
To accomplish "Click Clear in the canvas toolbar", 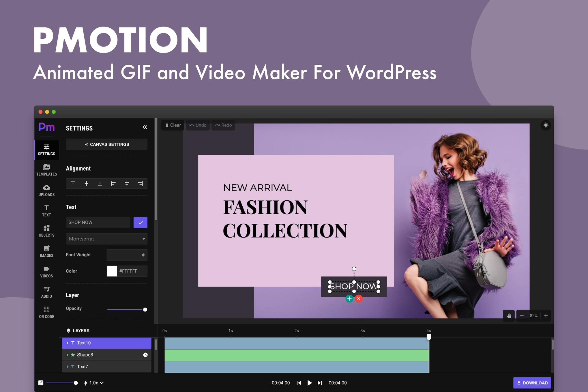I will pyautogui.click(x=173, y=125).
